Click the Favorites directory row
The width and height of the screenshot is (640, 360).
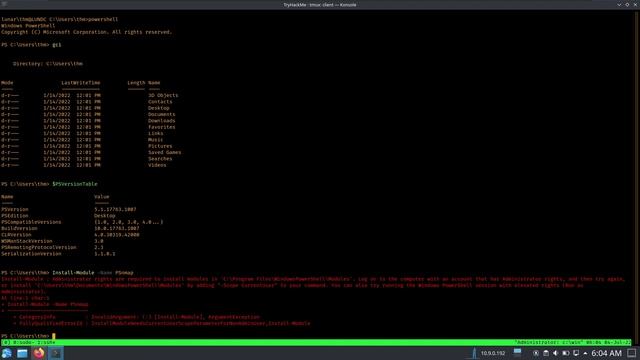pos(88,127)
